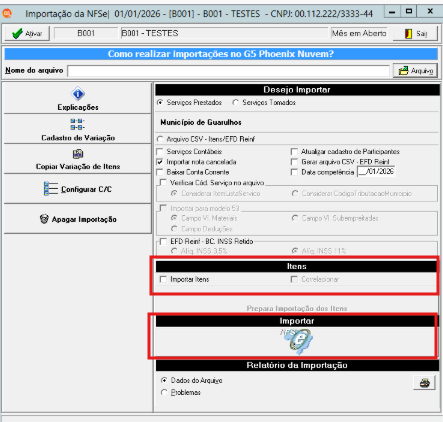
Task: Open Cadastro de Variação icon
Action: pyautogui.click(x=77, y=124)
